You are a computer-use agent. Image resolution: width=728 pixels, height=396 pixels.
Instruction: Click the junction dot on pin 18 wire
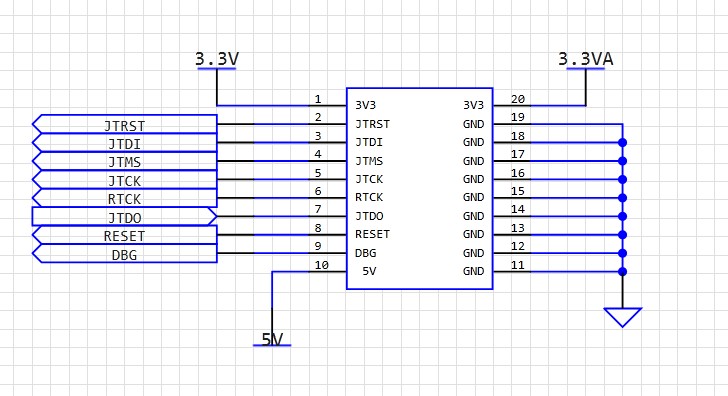[x=623, y=143]
